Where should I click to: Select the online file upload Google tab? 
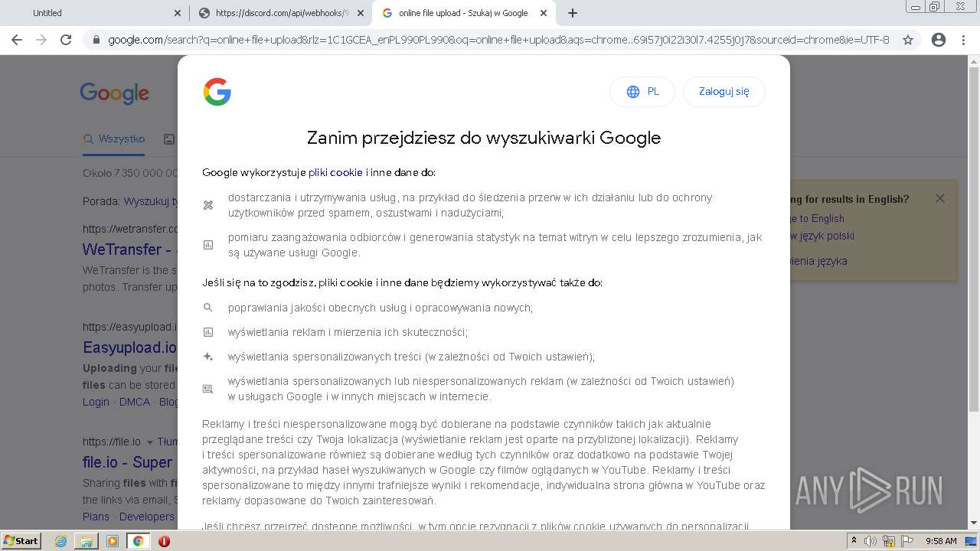pyautogui.click(x=464, y=13)
